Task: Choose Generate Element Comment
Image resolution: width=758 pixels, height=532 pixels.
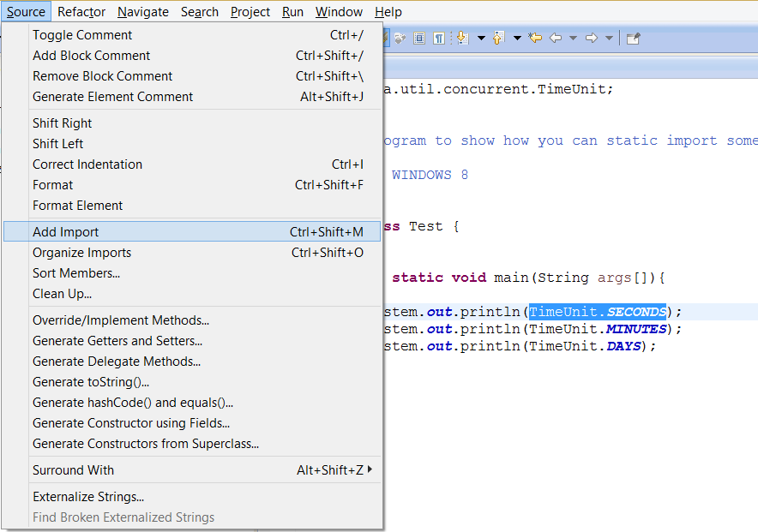Action: (x=192, y=97)
